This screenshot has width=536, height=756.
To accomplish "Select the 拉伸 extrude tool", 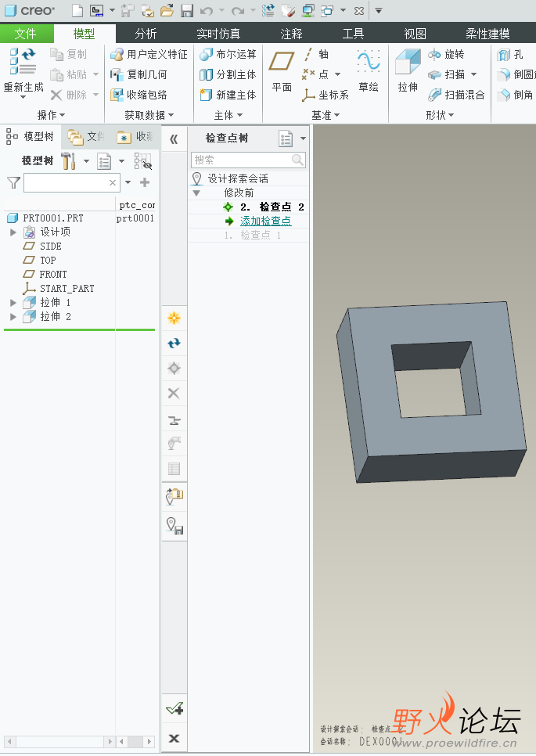I will [x=408, y=71].
